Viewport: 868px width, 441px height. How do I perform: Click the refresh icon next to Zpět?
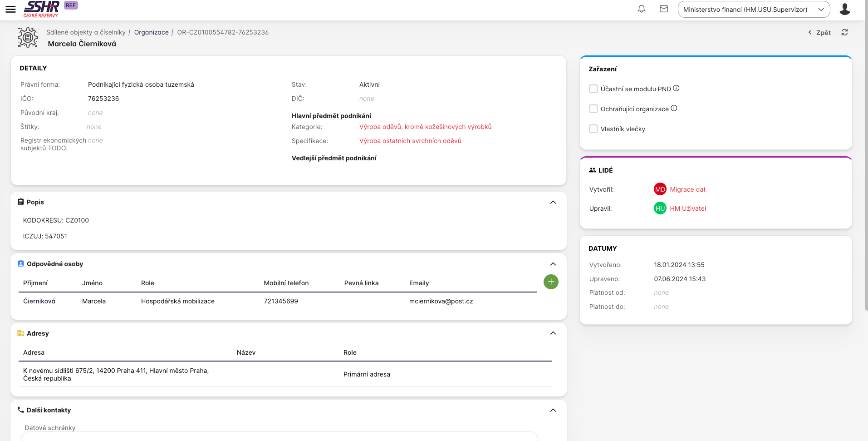pyautogui.click(x=844, y=32)
